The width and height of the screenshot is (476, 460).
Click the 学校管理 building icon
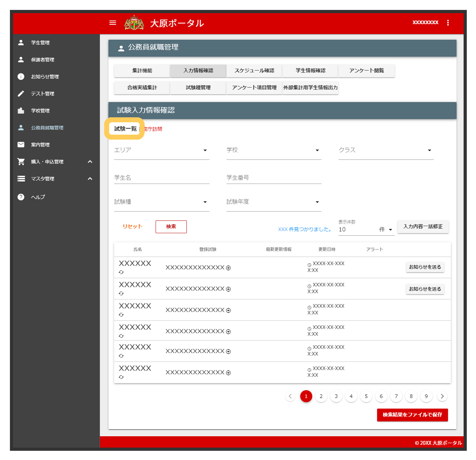click(x=21, y=111)
